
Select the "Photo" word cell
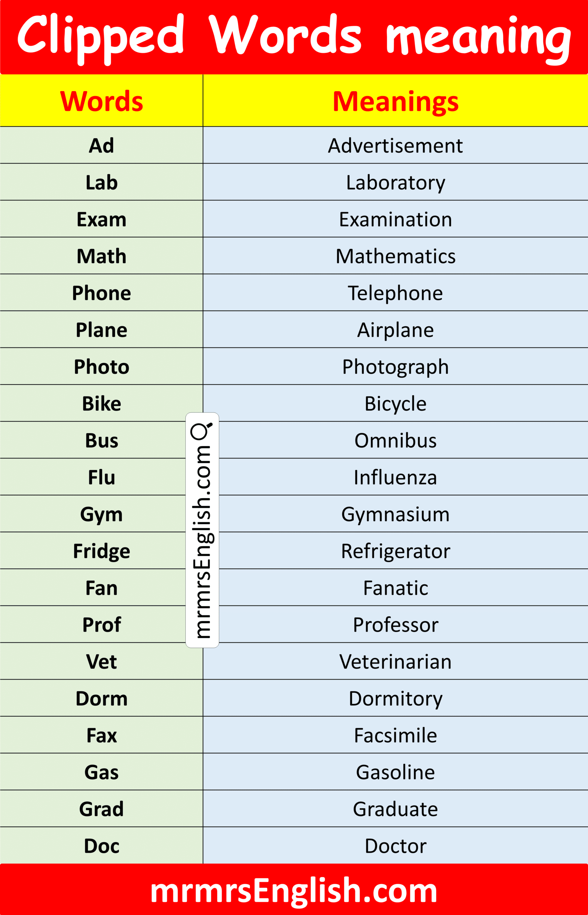click(x=101, y=367)
